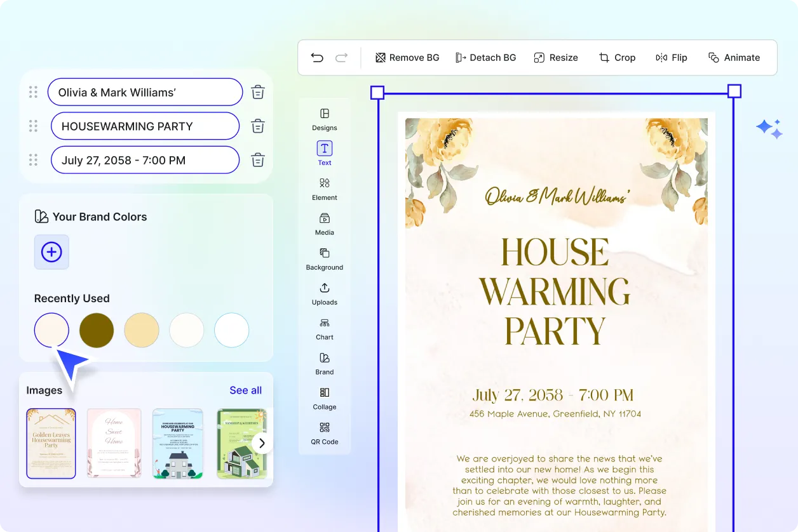
Task: Select the dark olive recently used swatch
Action: [96, 330]
